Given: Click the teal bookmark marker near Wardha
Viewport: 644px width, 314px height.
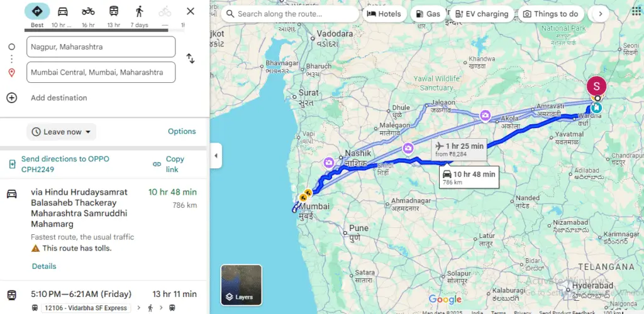Looking at the screenshot, I should click(x=596, y=108).
